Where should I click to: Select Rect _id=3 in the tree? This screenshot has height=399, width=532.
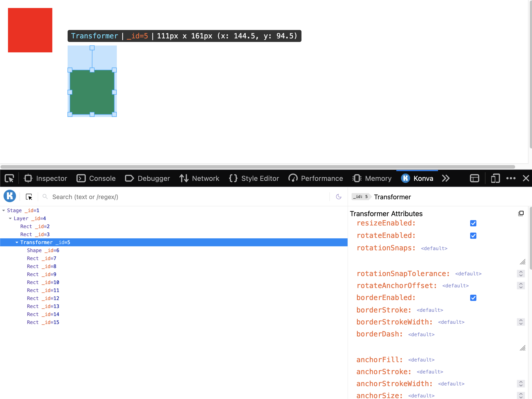pyautogui.click(x=35, y=234)
